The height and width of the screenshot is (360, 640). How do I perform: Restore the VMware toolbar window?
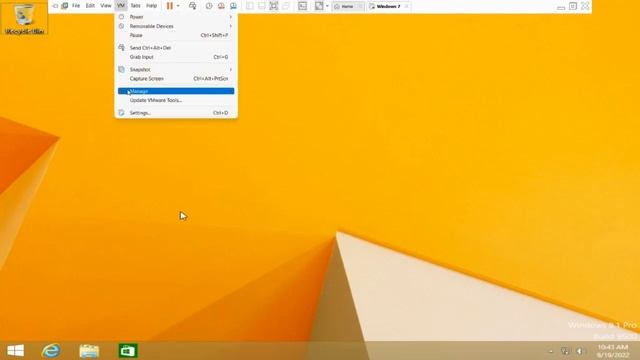573,6
